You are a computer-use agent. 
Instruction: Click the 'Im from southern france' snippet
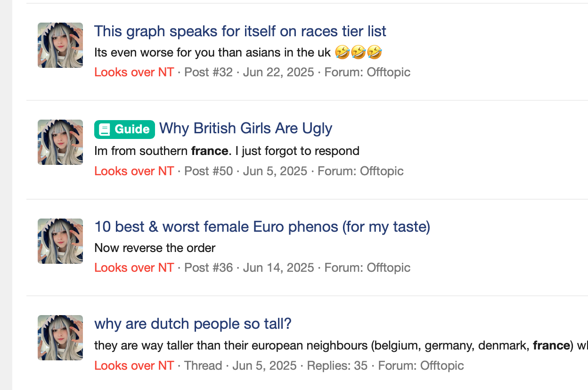[227, 151]
